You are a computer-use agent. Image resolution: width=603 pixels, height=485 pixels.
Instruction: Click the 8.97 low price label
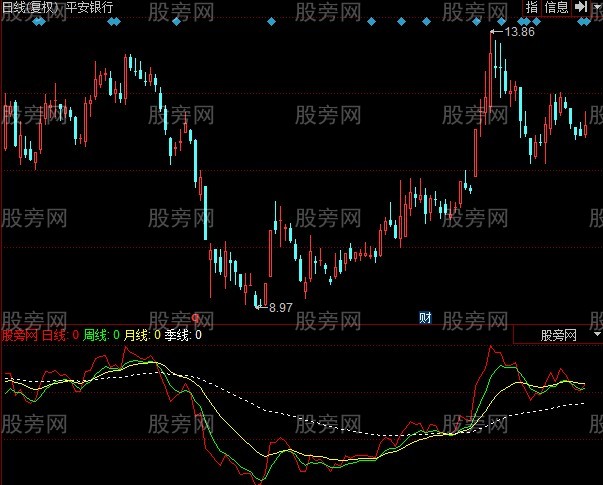pyautogui.click(x=281, y=308)
